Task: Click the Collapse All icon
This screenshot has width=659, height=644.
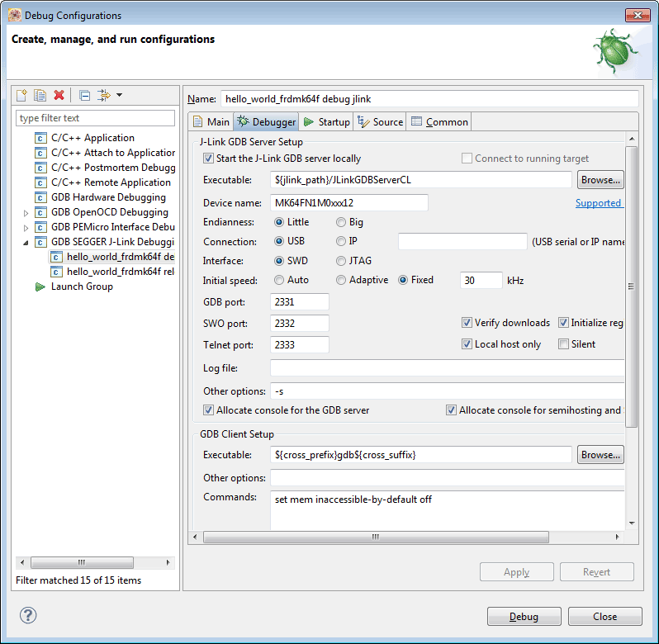Action: pyautogui.click(x=84, y=96)
